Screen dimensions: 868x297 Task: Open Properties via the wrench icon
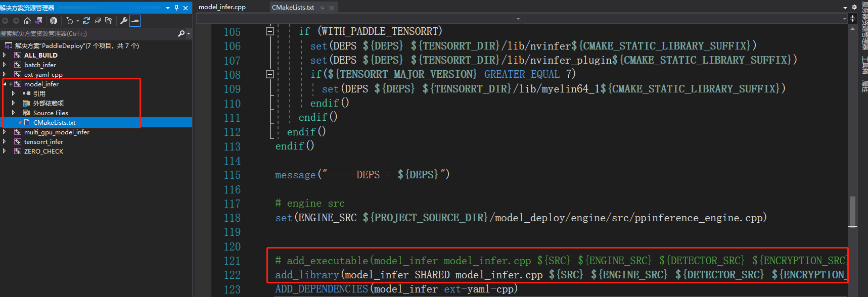tap(123, 21)
